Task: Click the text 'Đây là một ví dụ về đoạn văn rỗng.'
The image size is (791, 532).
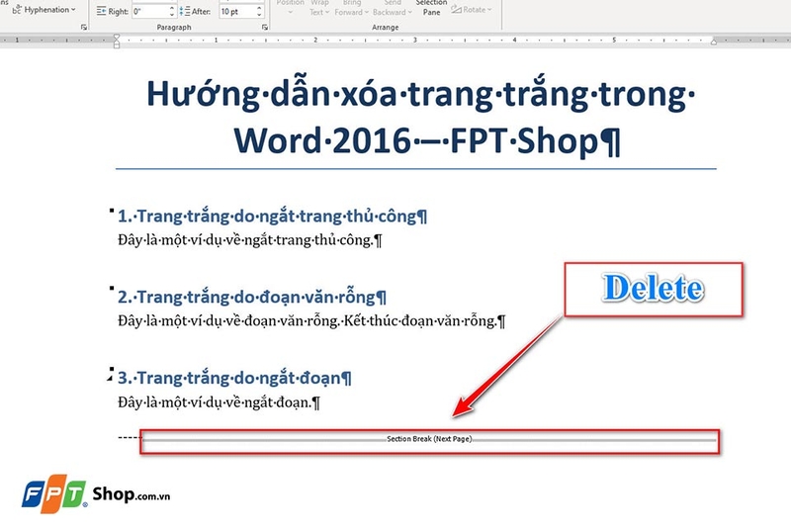Action: tap(228, 321)
